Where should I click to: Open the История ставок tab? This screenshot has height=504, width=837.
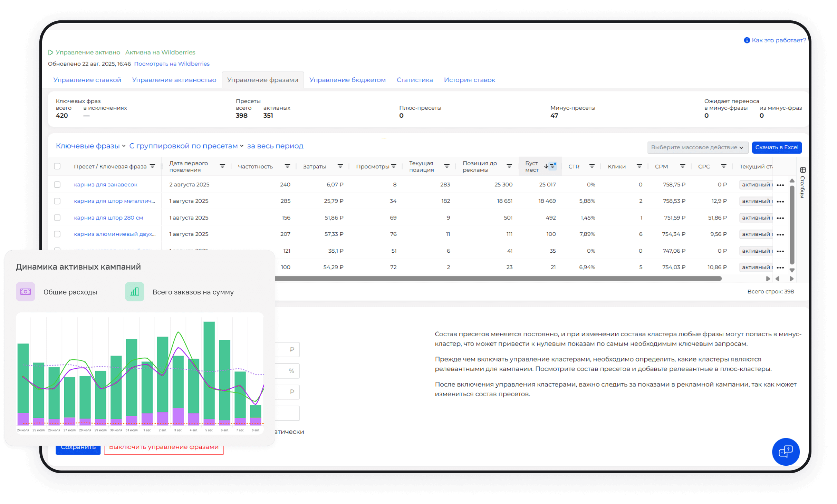pyautogui.click(x=469, y=80)
